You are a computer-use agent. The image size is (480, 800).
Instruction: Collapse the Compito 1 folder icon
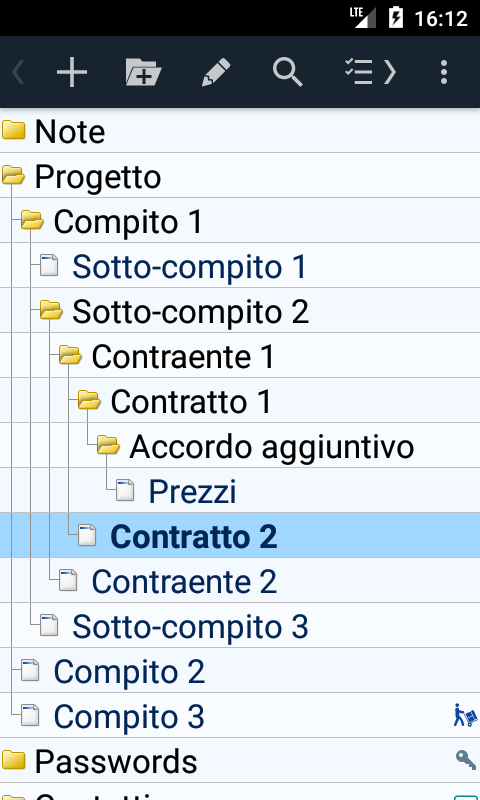32,221
